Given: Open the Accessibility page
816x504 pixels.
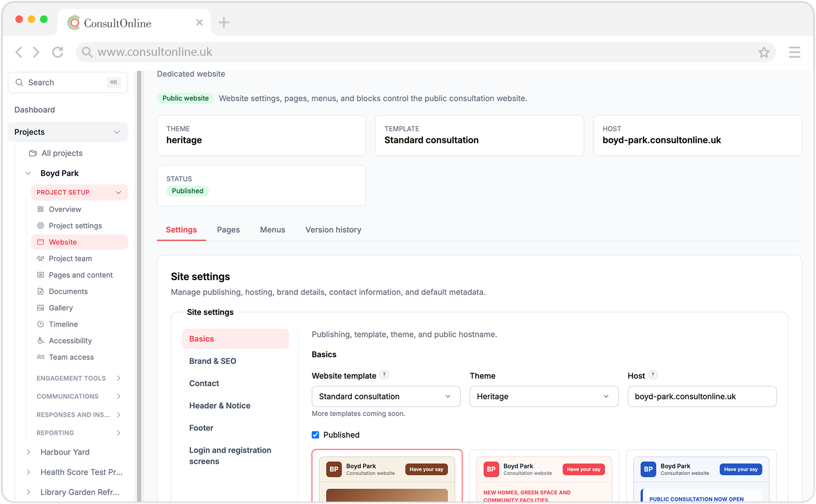Looking at the screenshot, I should (x=70, y=340).
